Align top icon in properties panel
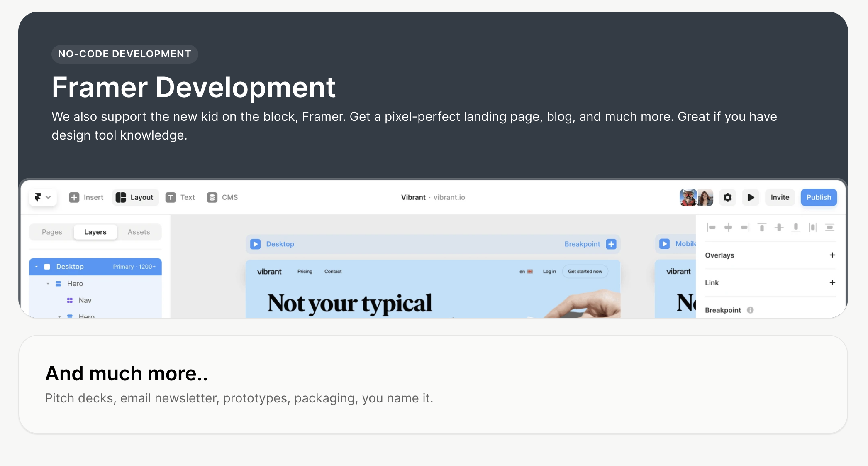 pos(762,227)
